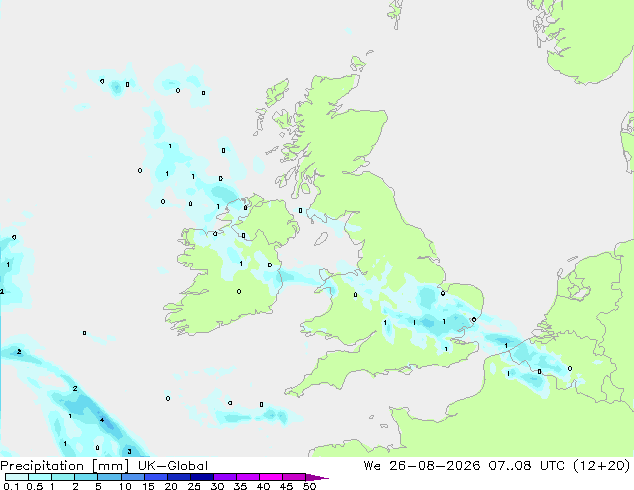Click the "[mm]" unit label
This screenshot has width=634, height=490.
(110, 466)
